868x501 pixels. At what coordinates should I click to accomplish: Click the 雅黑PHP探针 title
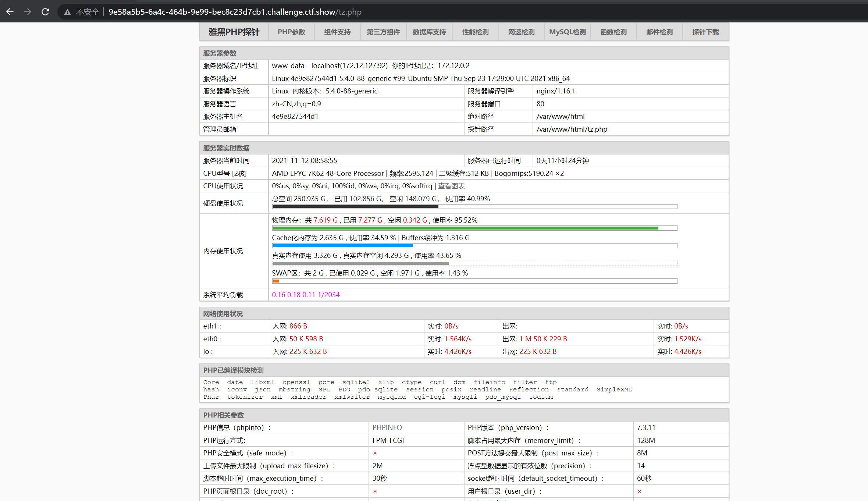point(234,32)
